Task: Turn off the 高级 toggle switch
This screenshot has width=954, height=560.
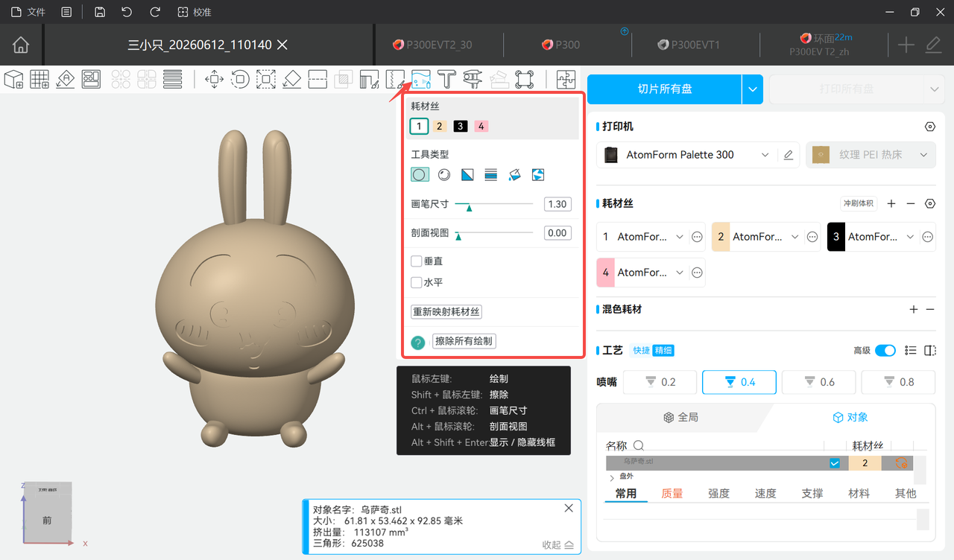Action: (x=885, y=350)
